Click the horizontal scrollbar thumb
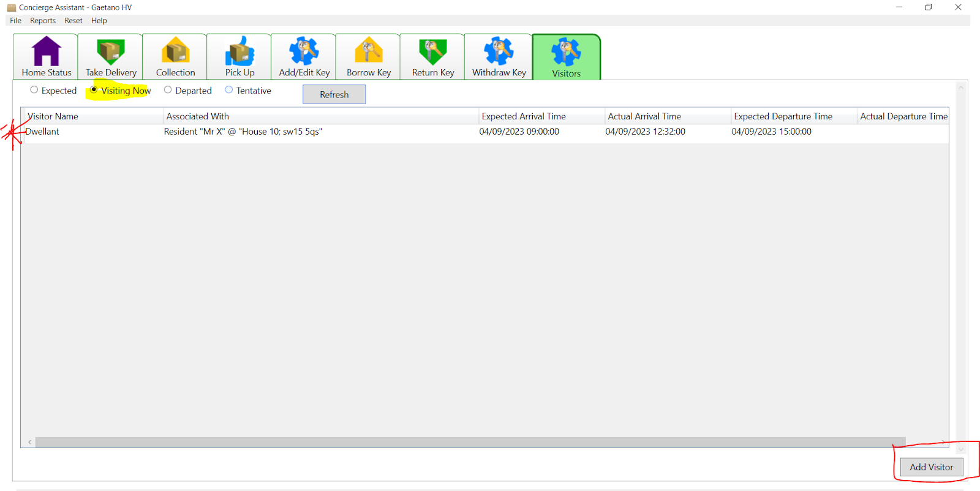980x491 pixels. 470,442
